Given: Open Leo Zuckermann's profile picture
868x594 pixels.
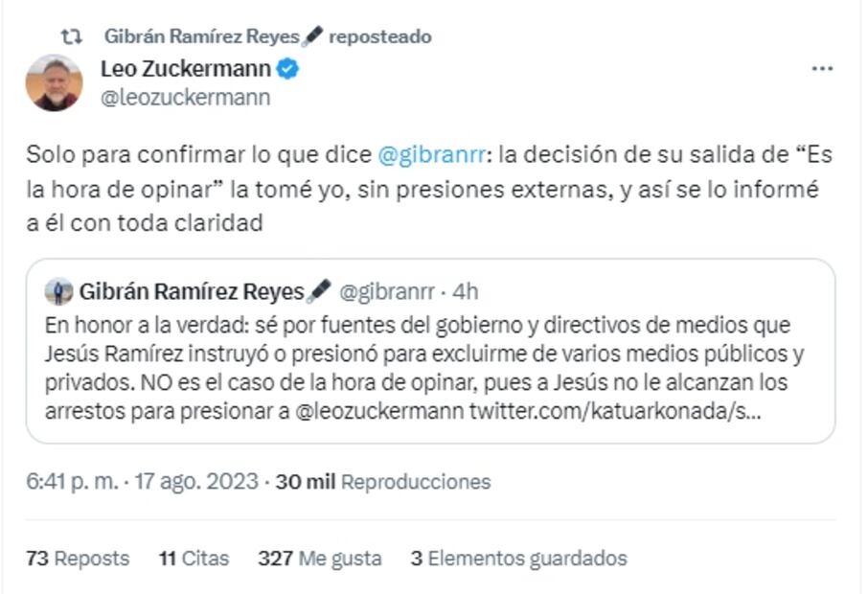Looking at the screenshot, I should [54, 82].
